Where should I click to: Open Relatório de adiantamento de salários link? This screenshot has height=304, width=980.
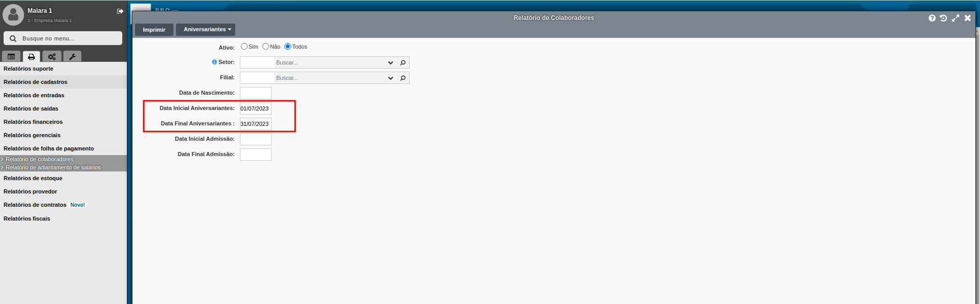click(53, 167)
